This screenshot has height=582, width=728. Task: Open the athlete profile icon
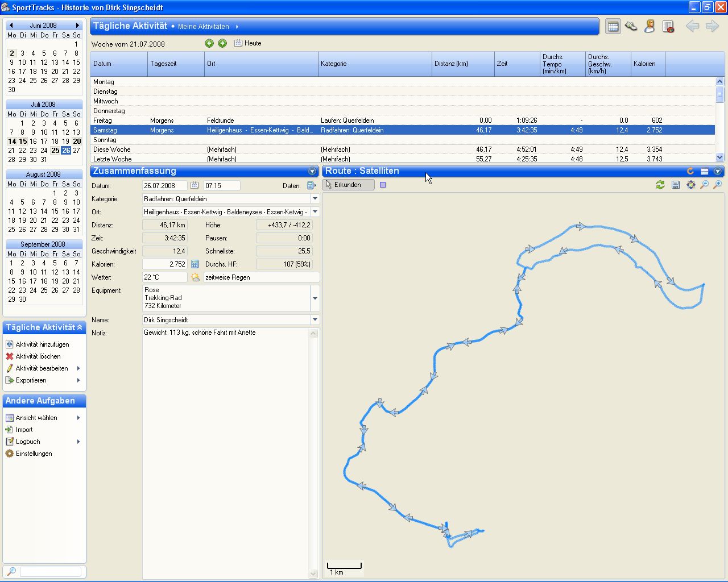tap(650, 26)
